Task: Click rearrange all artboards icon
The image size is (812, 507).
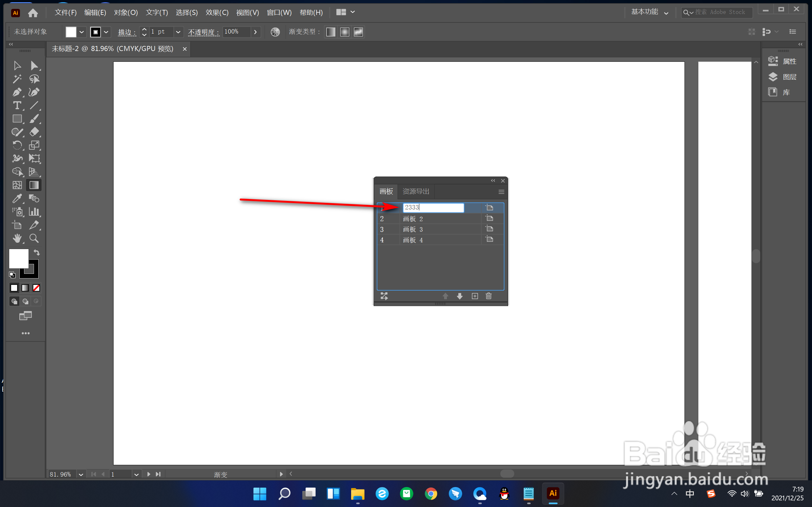Action: click(384, 296)
